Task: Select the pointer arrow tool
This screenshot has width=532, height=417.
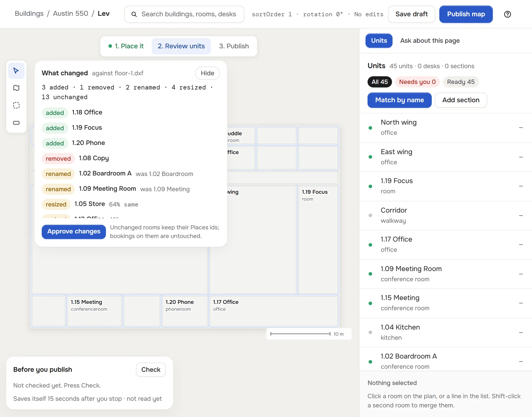Action: pyautogui.click(x=16, y=71)
